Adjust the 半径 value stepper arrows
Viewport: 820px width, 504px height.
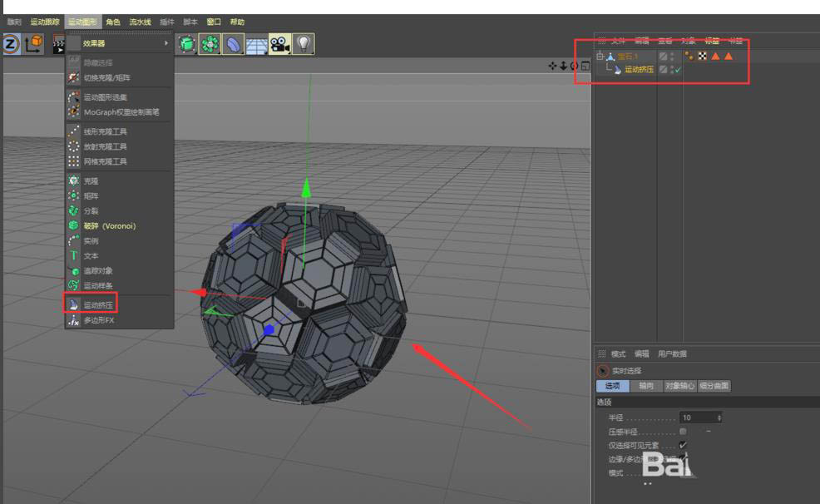[719, 418]
